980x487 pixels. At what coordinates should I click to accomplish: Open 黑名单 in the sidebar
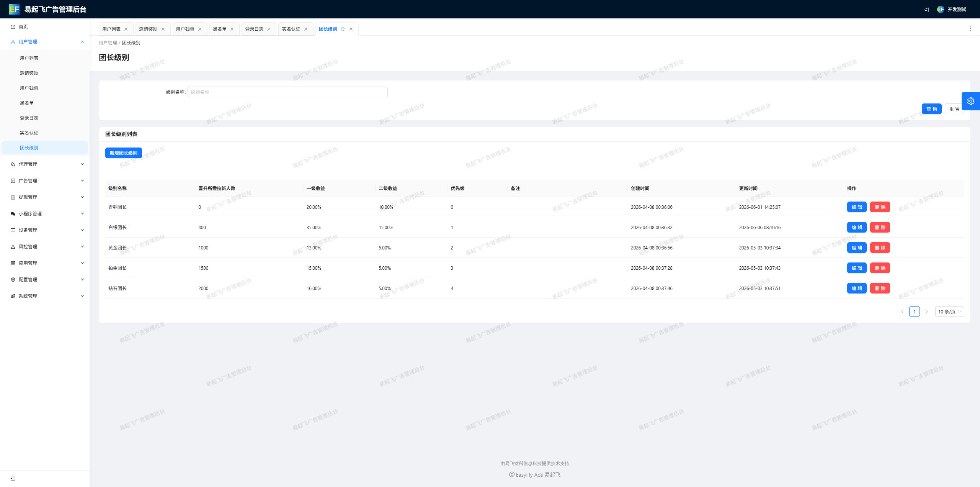45,103
